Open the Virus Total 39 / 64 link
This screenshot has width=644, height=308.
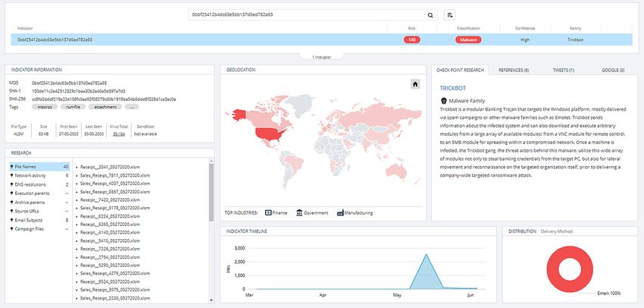[119, 134]
